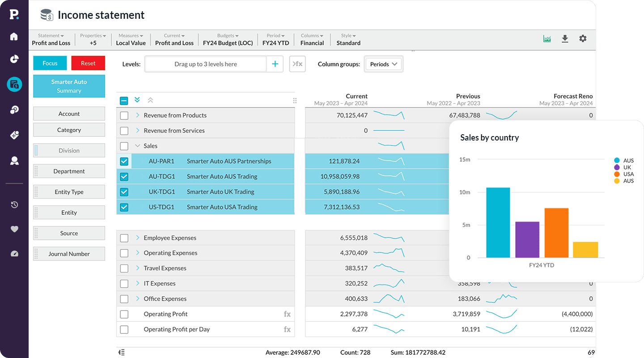Check the Employee Expenses checkbox
The image size is (644, 358).
pyautogui.click(x=124, y=238)
